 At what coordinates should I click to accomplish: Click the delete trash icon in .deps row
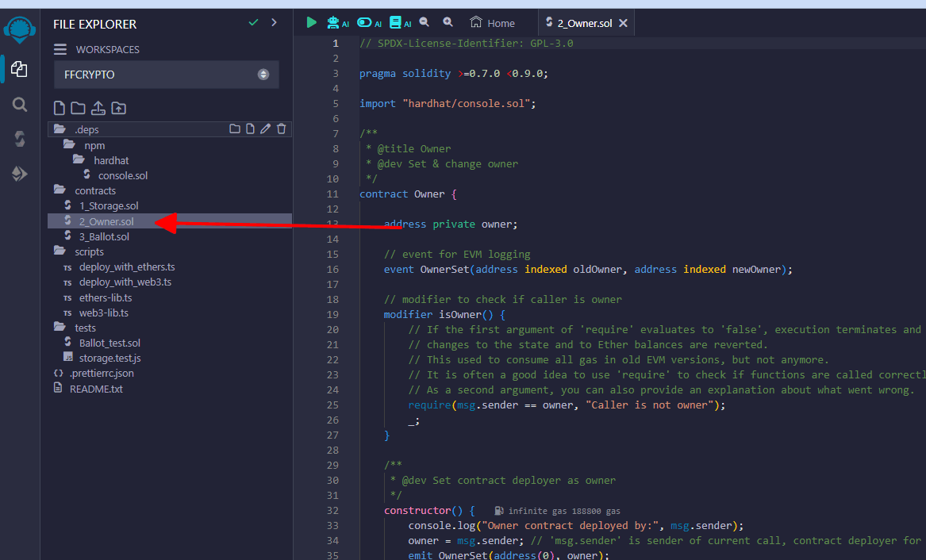282,128
